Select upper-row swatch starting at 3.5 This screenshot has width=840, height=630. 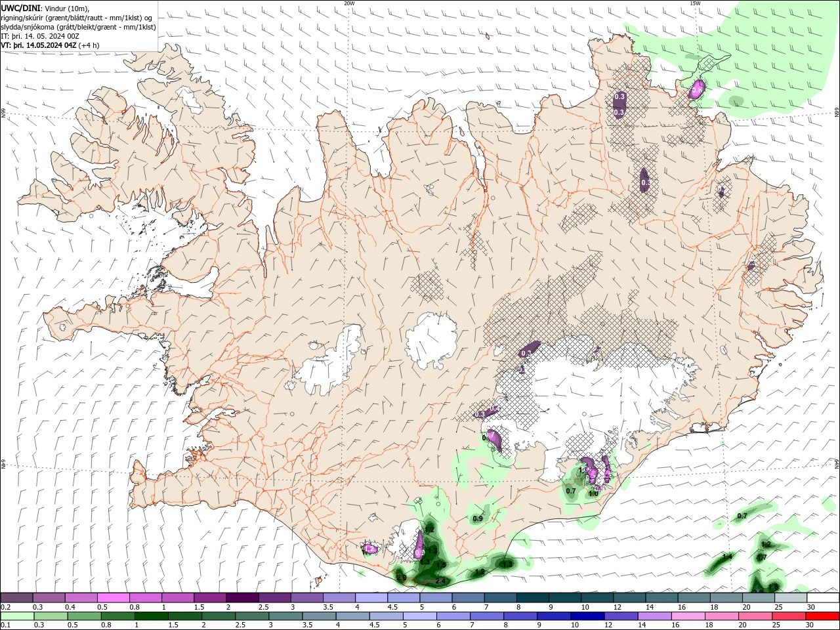tap(339, 598)
